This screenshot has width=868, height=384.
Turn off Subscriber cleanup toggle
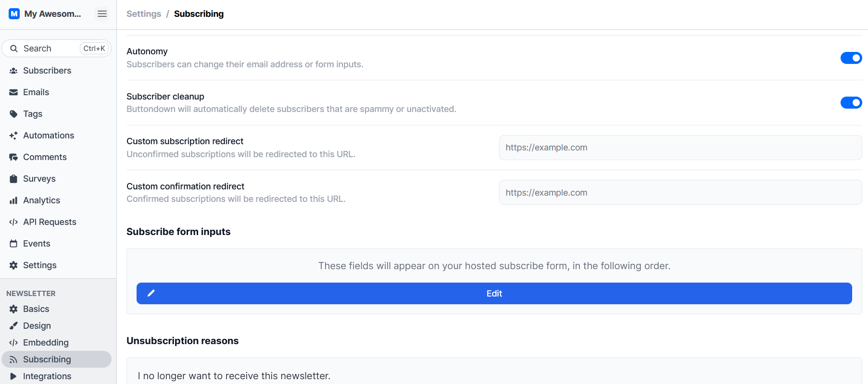click(x=851, y=102)
